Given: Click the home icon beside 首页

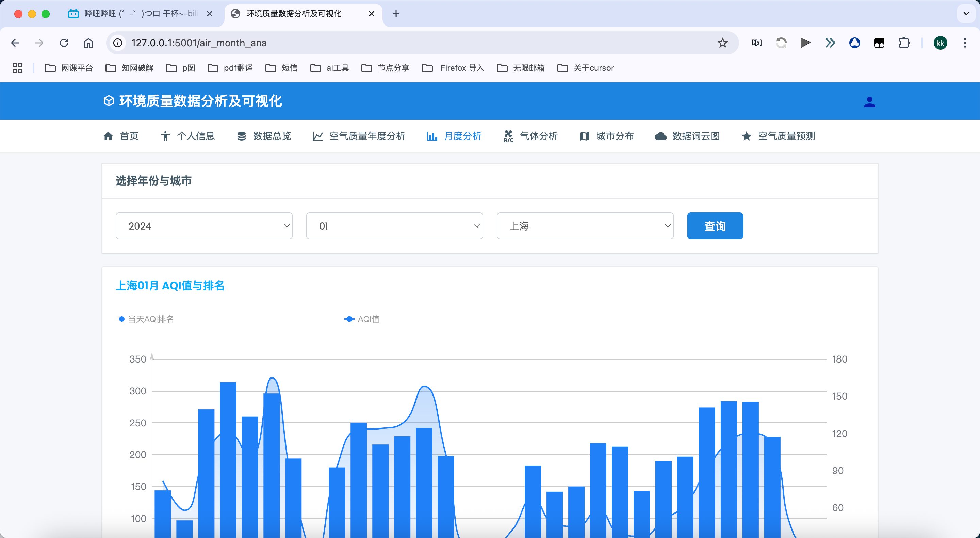Looking at the screenshot, I should click(108, 136).
